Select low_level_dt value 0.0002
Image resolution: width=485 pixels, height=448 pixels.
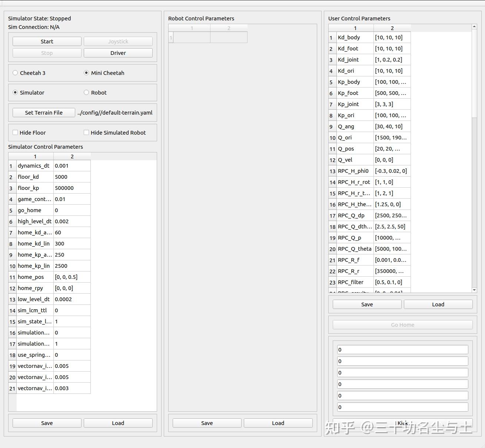[72, 299]
